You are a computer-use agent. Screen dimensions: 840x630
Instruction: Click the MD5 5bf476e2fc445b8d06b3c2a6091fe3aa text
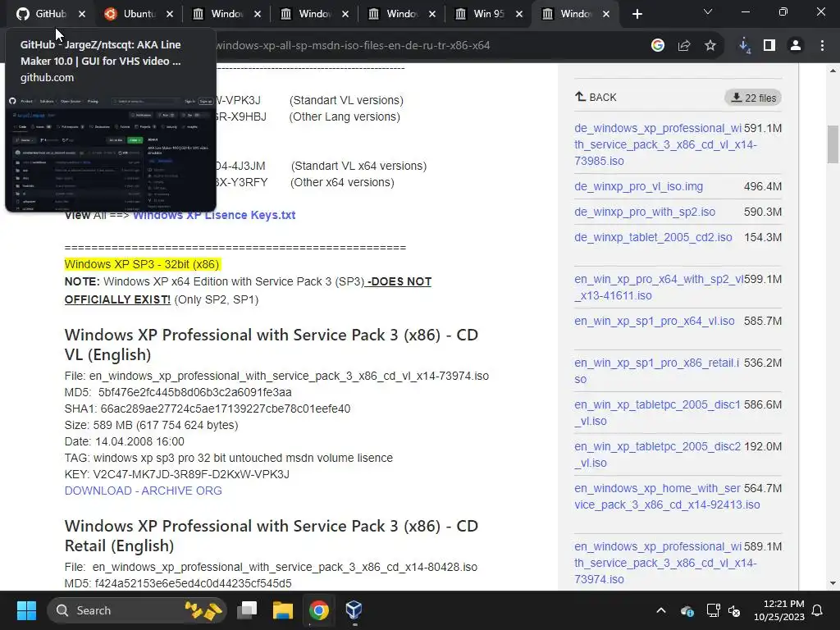point(178,392)
